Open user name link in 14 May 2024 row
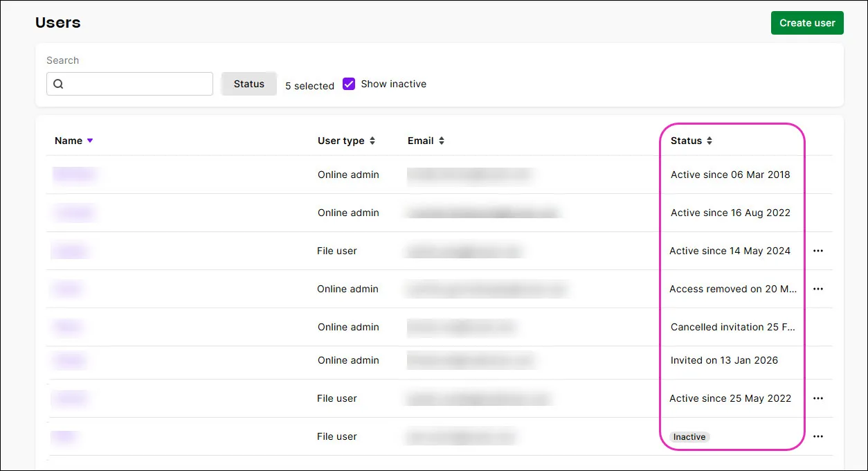Image resolution: width=868 pixels, height=471 pixels. (x=70, y=251)
